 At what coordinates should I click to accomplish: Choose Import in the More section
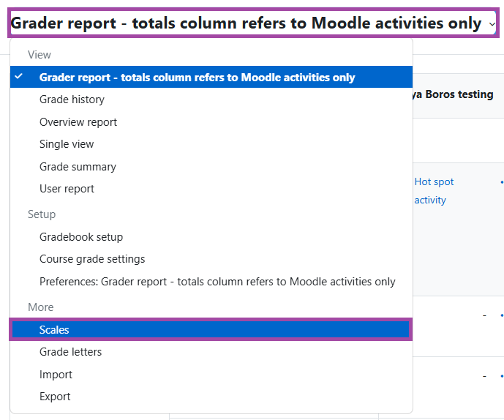click(x=211, y=375)
